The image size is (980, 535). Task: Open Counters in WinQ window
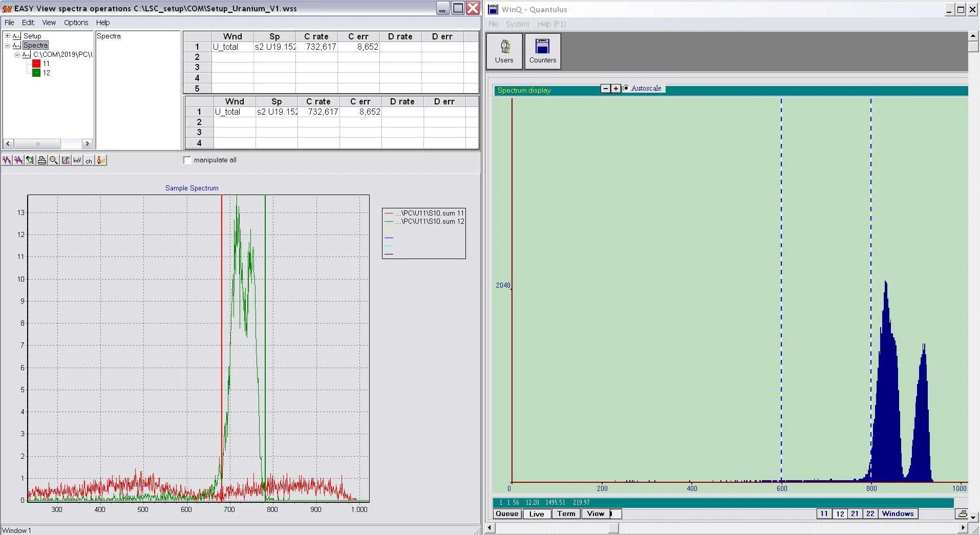point(543,51)
